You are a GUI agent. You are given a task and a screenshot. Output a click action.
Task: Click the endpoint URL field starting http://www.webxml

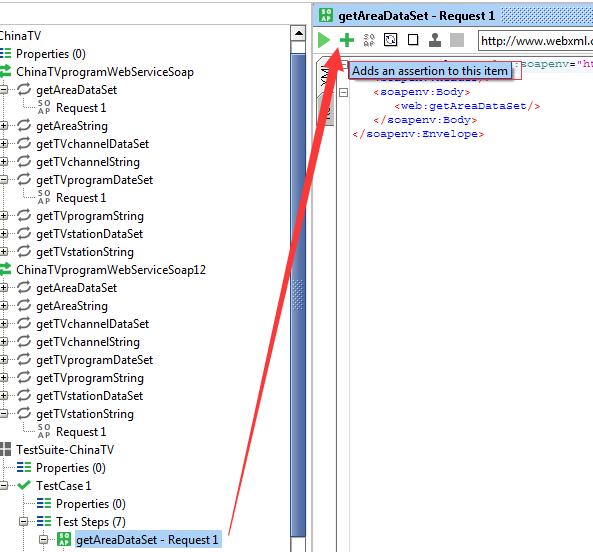(536, 40)
